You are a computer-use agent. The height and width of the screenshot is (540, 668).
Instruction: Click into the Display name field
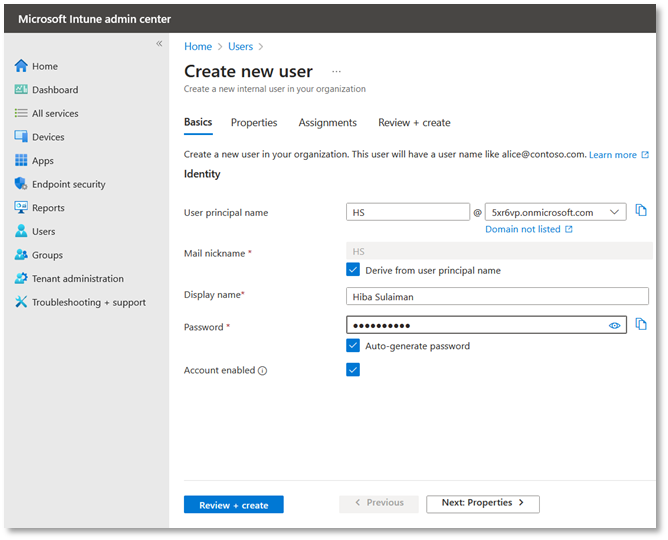pos(497,296)
